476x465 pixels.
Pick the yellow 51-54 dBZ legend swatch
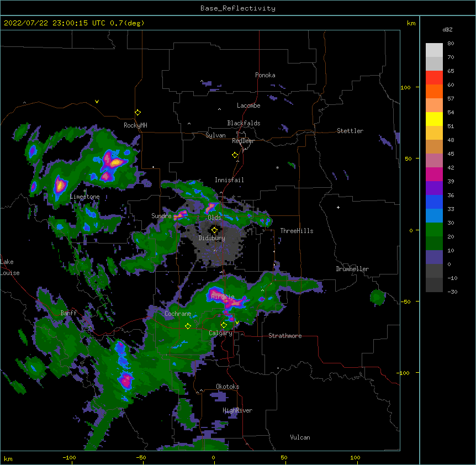click(x=434, y=119)
